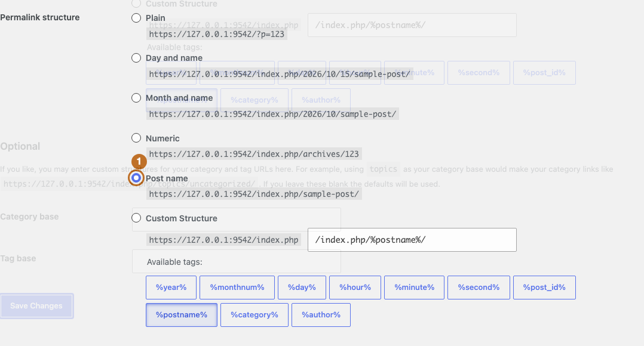Click the sample URL ending in index.php/sample-post/
The image size is (644, 346).
pos(254,194)
